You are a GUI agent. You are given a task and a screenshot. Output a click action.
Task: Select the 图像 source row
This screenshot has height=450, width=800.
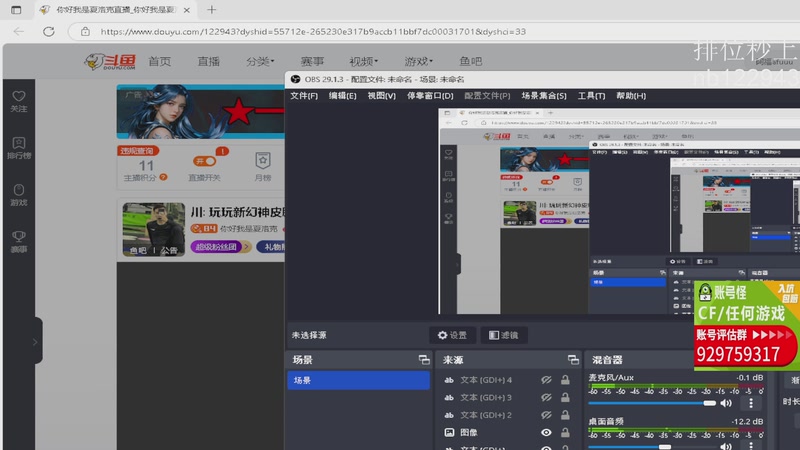tap(508, 432)
